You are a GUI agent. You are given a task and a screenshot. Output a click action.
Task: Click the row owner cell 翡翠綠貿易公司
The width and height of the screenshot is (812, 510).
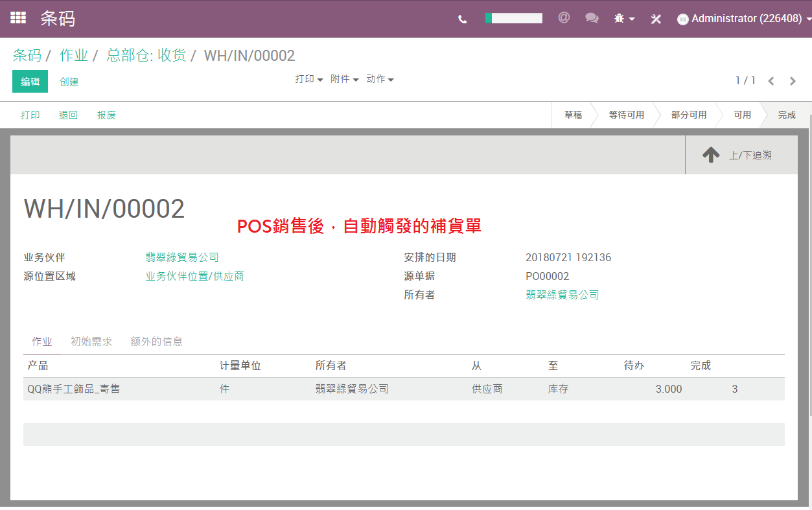pyautogui.click(x=352, y=389)
